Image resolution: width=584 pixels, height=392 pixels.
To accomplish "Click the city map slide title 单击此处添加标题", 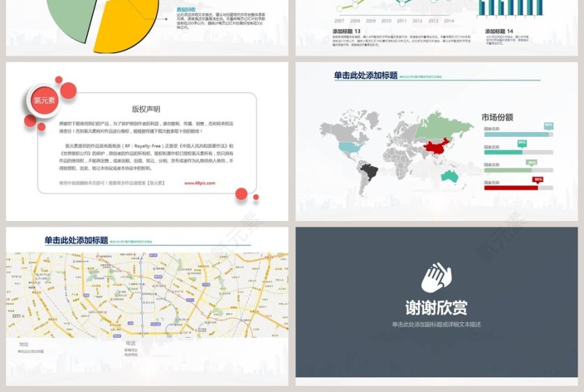I will point(76,240).
